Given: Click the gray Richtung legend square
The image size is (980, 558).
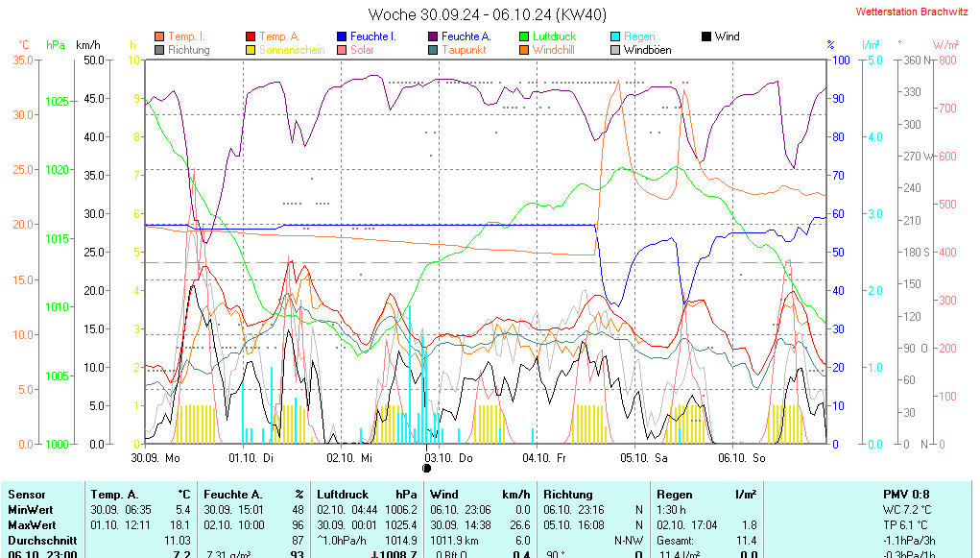Looking at the screenshot, I should pos(159,50).
